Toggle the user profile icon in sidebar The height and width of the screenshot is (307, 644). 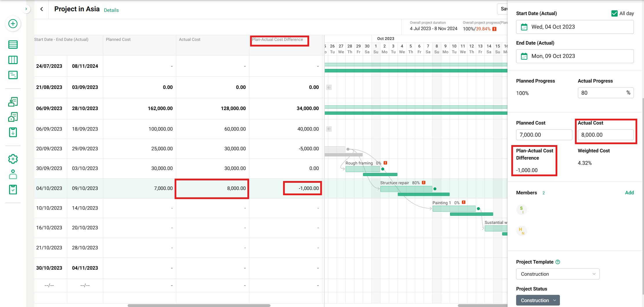click(13, 174)
